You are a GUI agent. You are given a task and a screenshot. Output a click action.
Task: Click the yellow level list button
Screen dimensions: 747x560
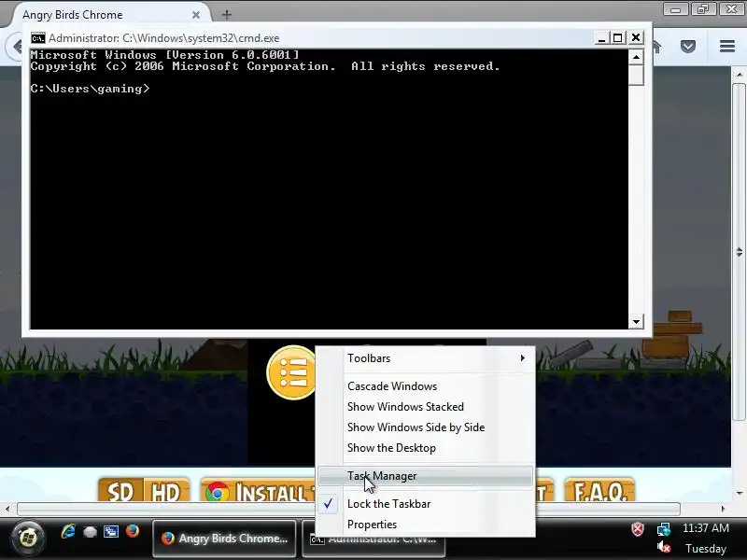point(291,372)
